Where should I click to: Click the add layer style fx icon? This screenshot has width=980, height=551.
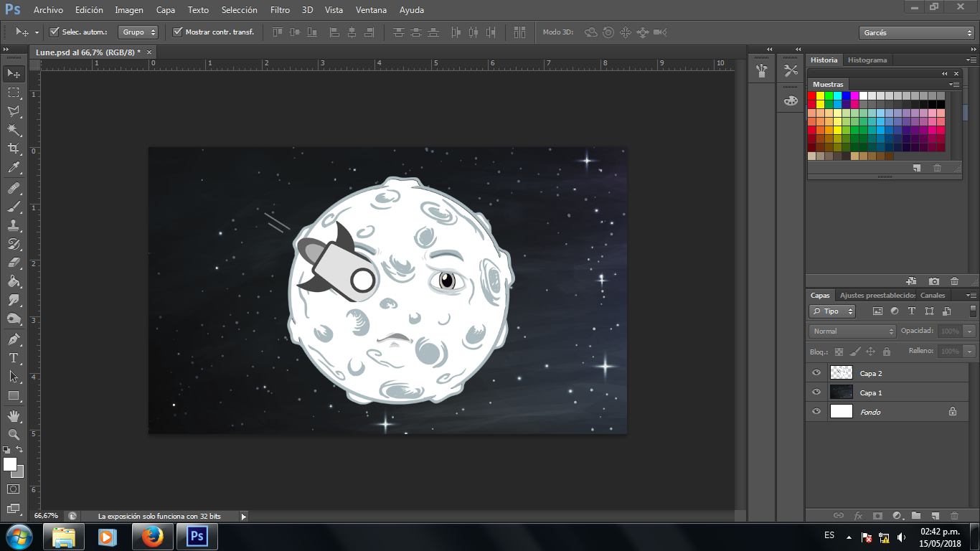858,515
